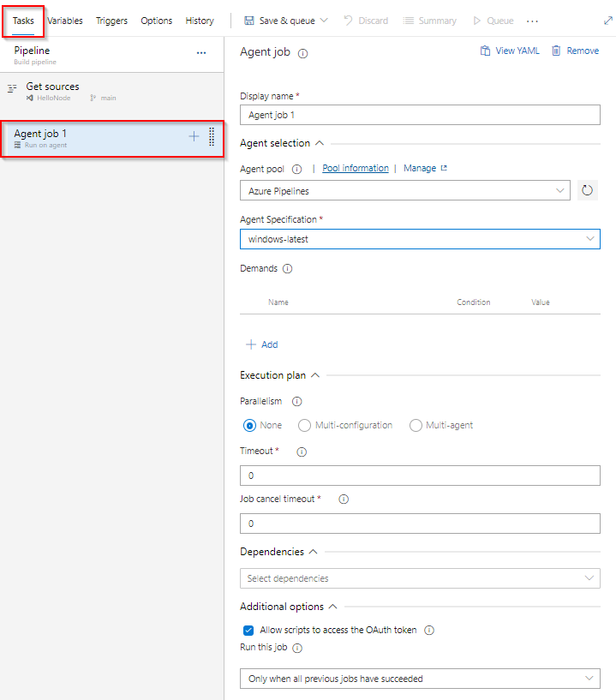Click the info icon next to Agent job title

(x=303, y=53)
